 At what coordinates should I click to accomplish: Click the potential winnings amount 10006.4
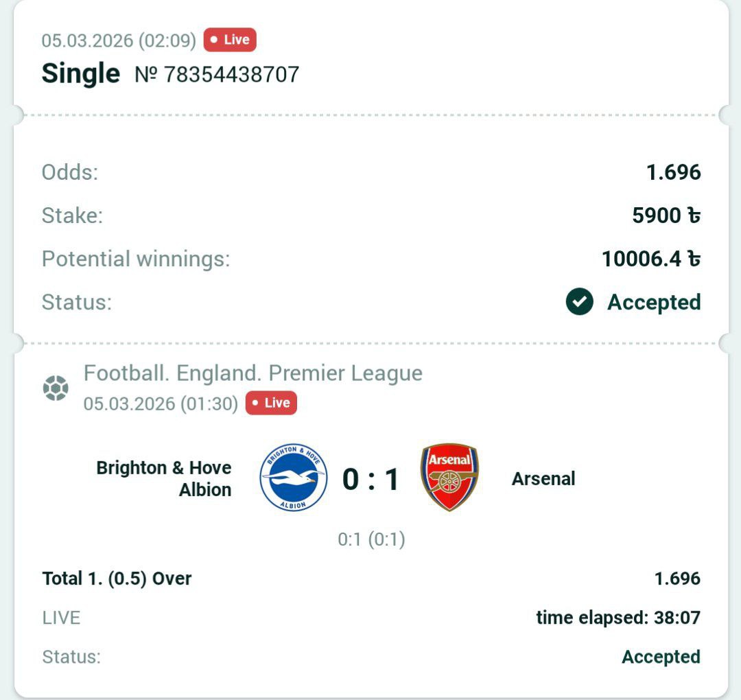click(642, 259)
